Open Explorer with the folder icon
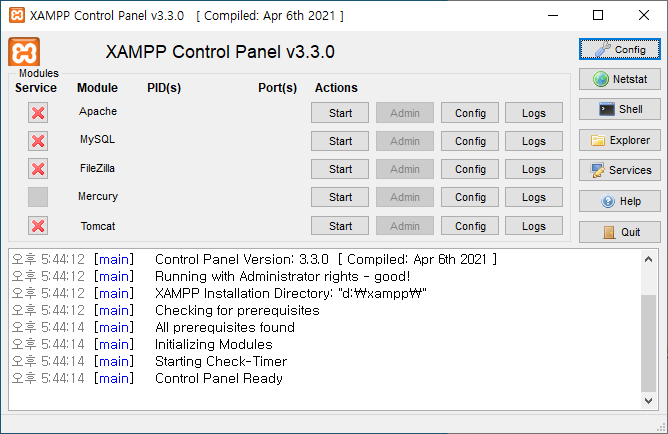 coord(619,140)
